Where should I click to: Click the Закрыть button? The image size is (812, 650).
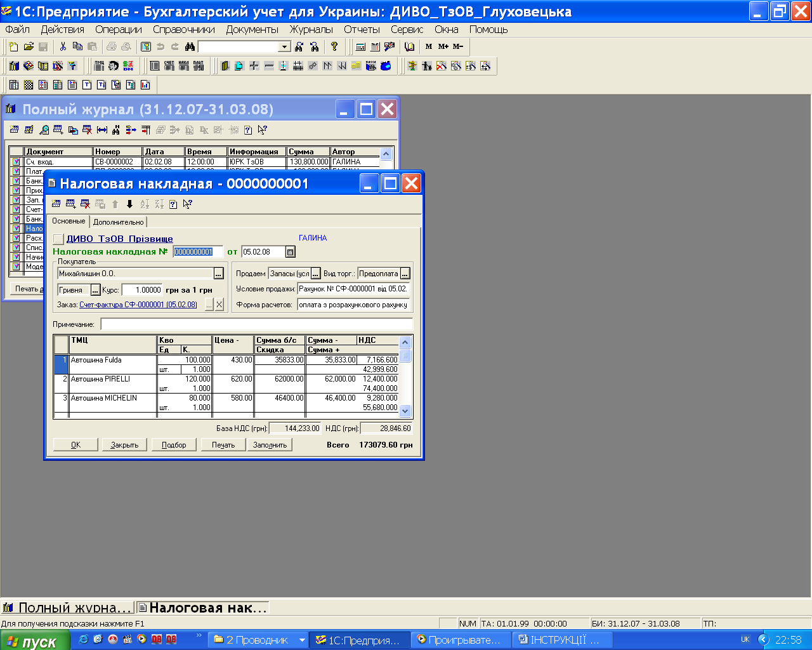[x=124, y=445]
